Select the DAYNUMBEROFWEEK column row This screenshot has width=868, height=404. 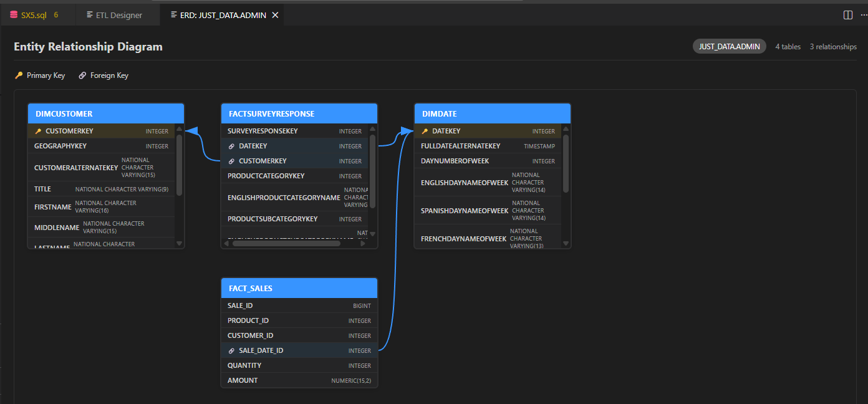pos(488,161)
